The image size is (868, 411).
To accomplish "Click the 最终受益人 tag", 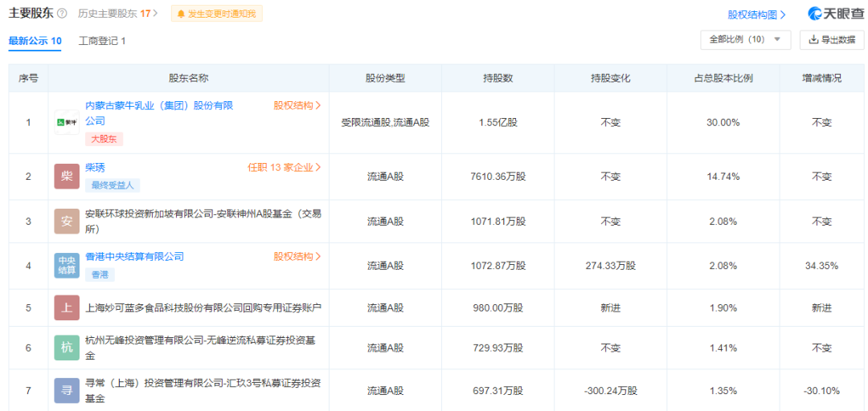I will point(113,185).
